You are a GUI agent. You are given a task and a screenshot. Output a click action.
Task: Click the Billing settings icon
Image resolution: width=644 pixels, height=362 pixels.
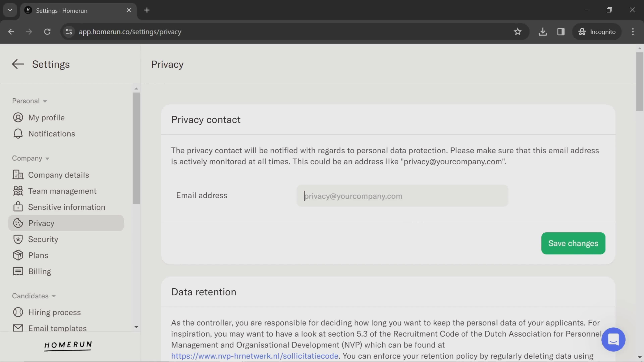point(18,271)
